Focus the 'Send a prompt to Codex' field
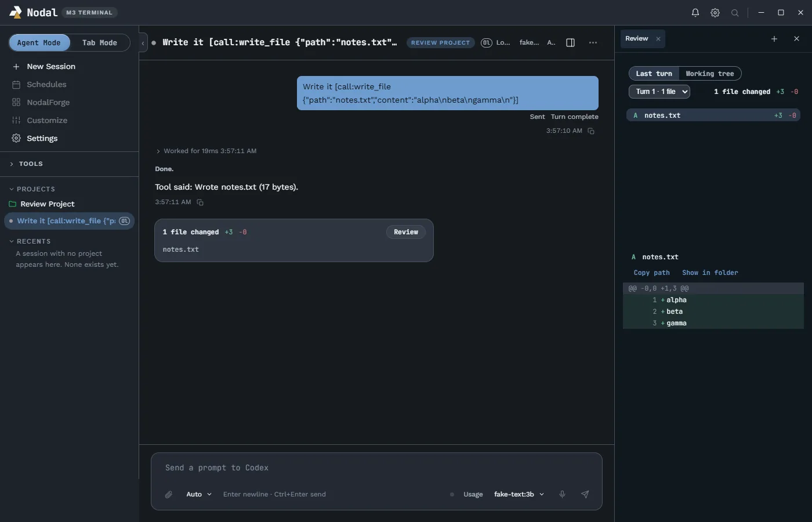Screen dimensions: 812x522 [x=376, y=468]
